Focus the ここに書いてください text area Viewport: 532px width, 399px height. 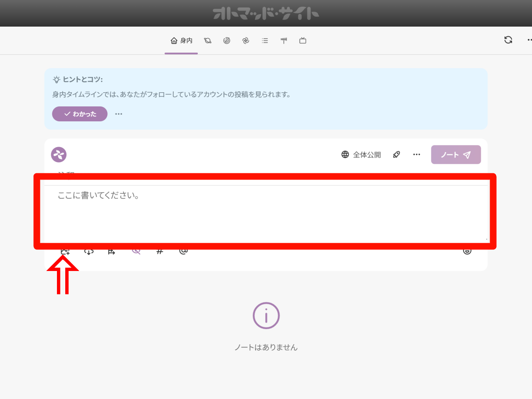point(265,212)
